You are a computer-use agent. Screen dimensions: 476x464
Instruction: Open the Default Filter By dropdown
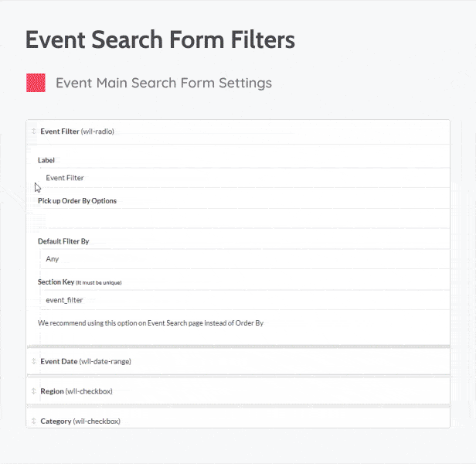[243, 259]
